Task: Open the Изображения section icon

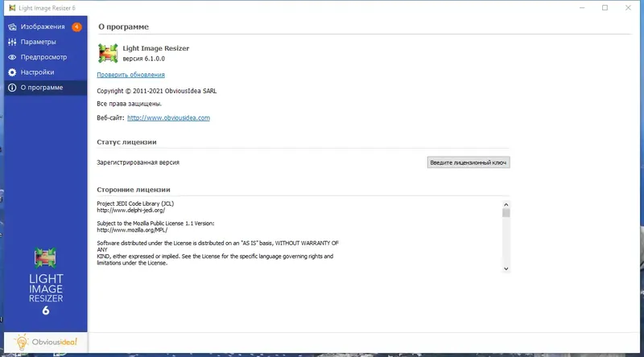Action: point(12,27)
